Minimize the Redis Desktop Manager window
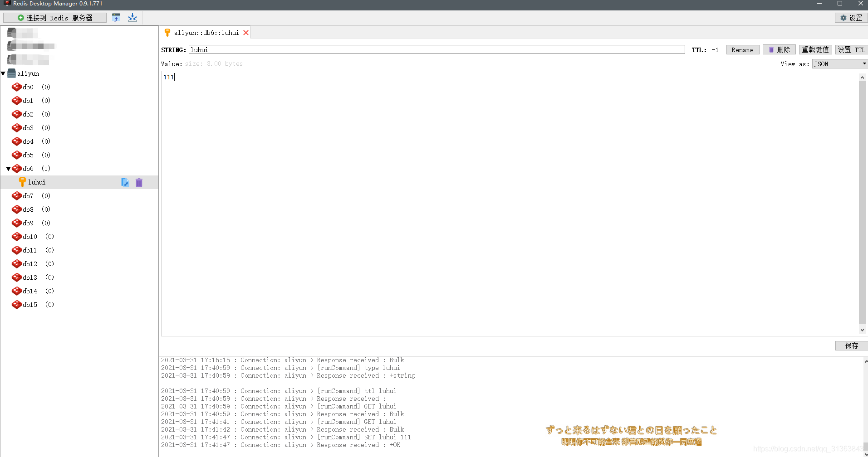The width and height of the screenshot is (868, 457). pyautogui.click(x=819, y=4)
